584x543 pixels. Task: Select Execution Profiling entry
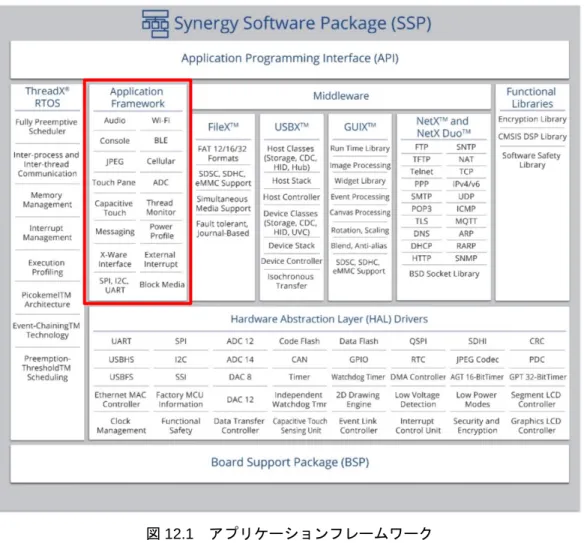[x=47, y=267]
